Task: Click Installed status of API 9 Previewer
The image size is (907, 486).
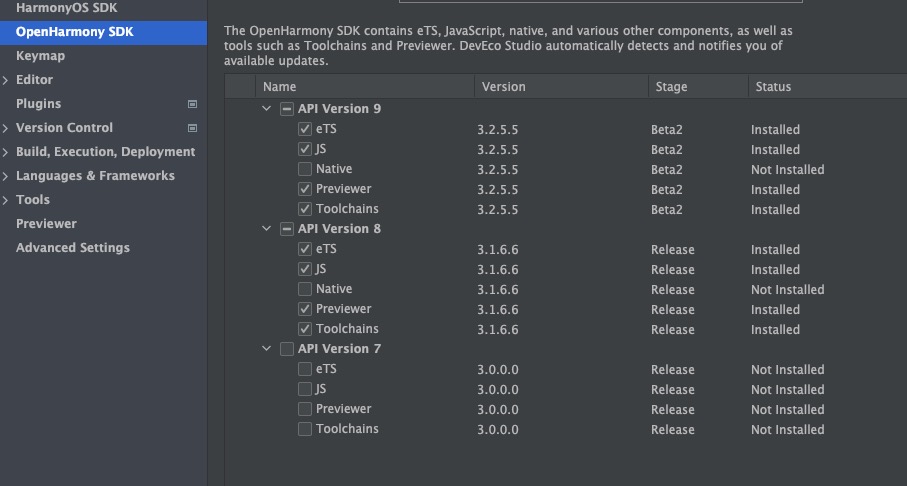Action: point(775,190)
